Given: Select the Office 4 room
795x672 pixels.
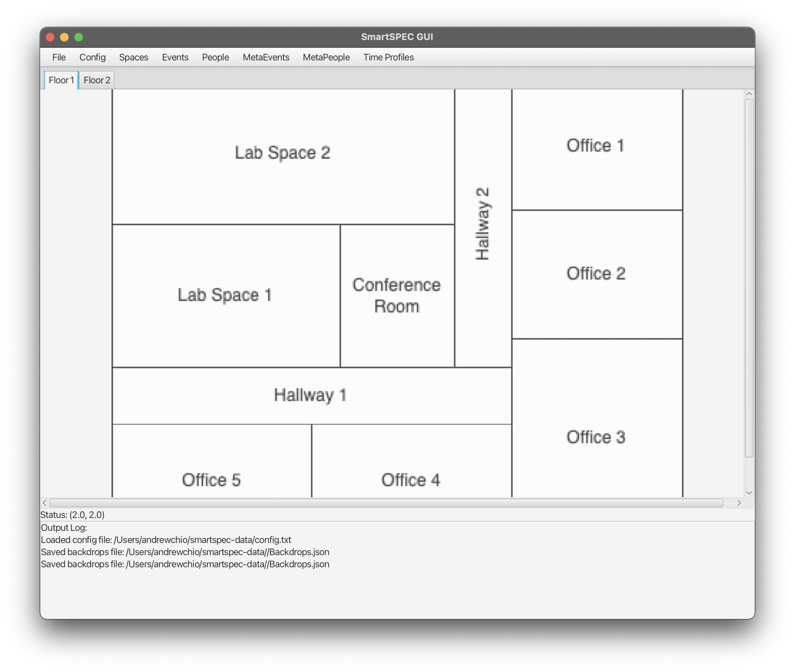Looking at the screenshot, I should [411, 461].
